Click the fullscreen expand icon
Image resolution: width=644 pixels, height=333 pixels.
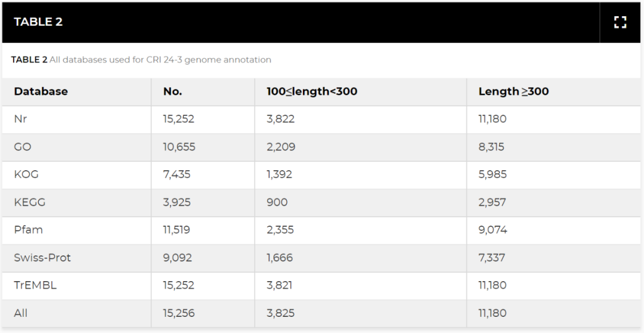click(620, 23)
